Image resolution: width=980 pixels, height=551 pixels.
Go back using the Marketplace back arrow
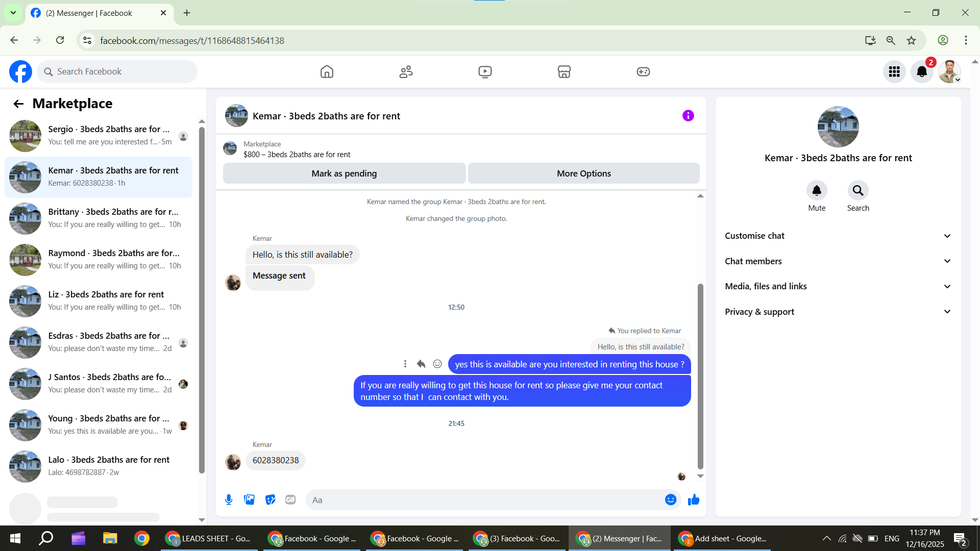point(18,104)
